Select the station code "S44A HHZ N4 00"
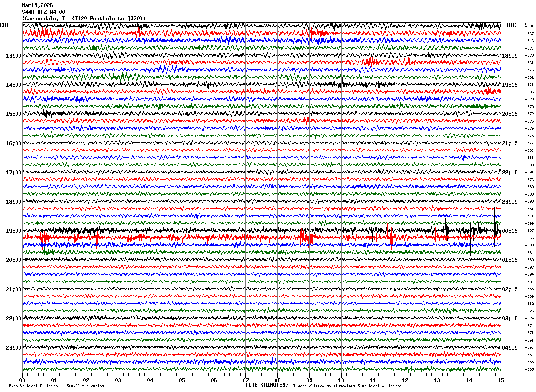536x392 pixels. pos(43,12)
